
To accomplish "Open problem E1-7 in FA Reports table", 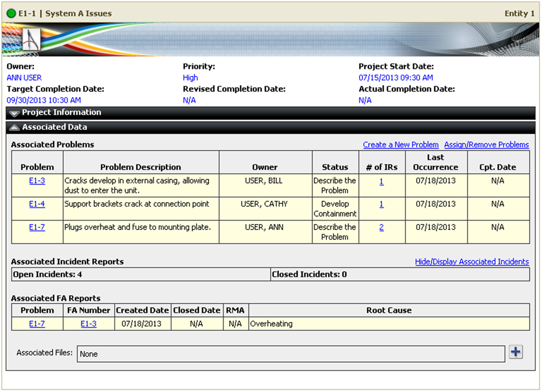I will pos(37,324).
